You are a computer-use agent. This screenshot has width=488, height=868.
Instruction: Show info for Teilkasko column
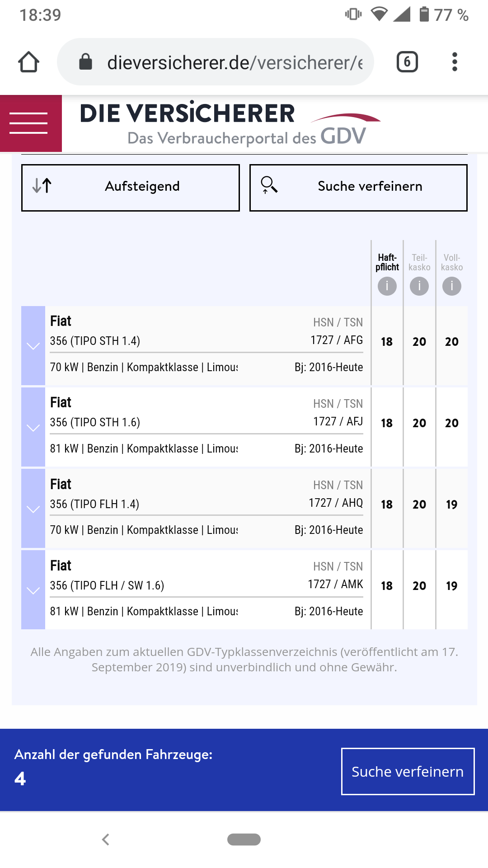tap(419, 286)
